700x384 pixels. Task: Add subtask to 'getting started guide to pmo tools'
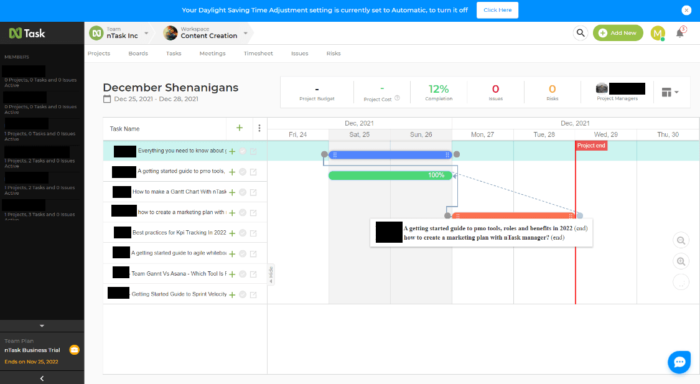(232, 172)
